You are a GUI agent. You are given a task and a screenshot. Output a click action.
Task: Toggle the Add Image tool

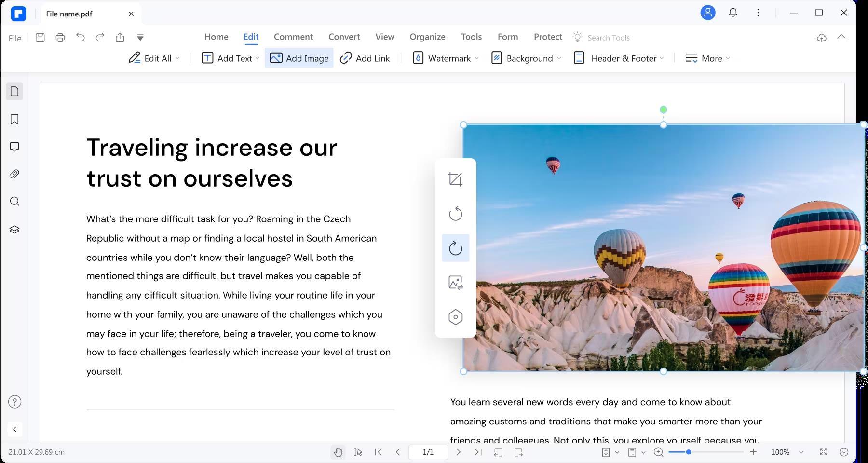[x=299, y=58]
